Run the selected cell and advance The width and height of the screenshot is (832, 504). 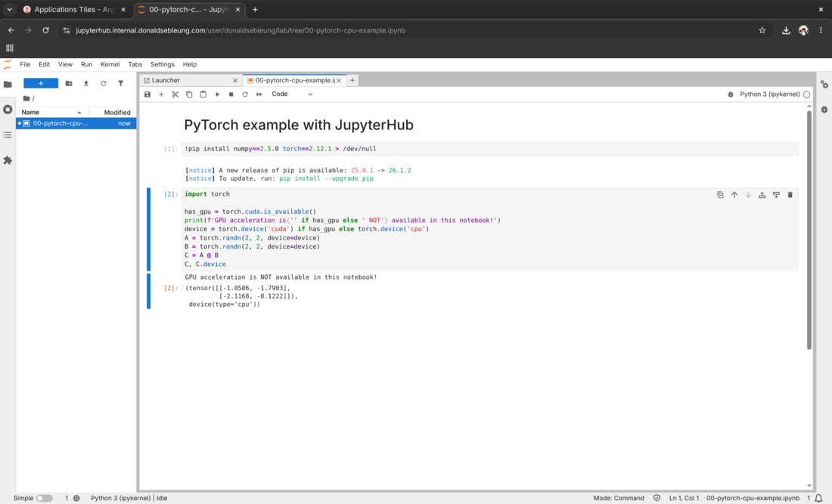click(x=217, y=94)
